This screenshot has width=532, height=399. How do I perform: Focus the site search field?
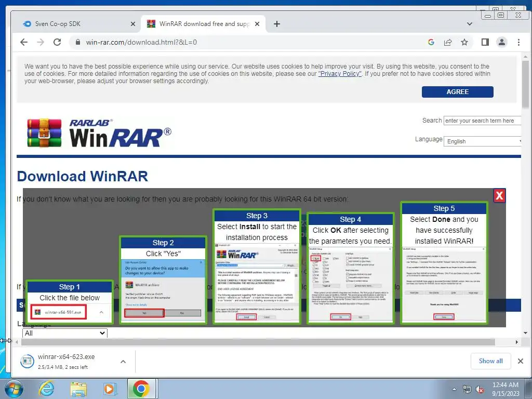(x=482, y=121)
